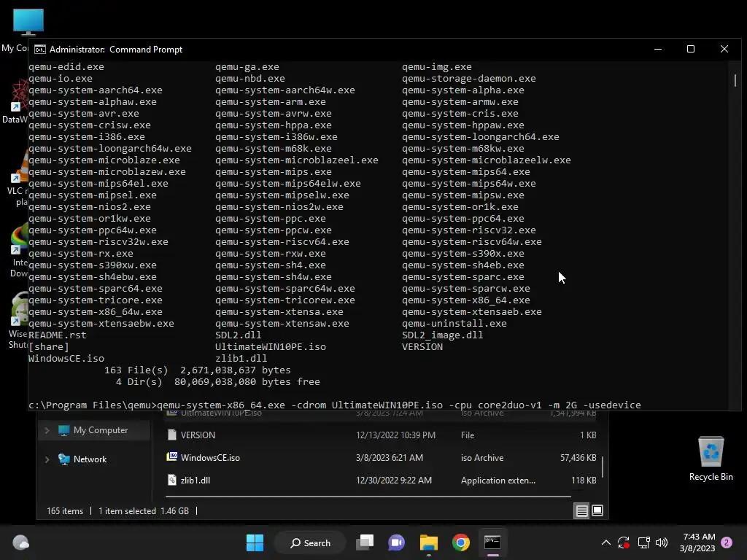Select the Command Prompt taskbar icon
The image size is (747, 560).
point(492,542)
